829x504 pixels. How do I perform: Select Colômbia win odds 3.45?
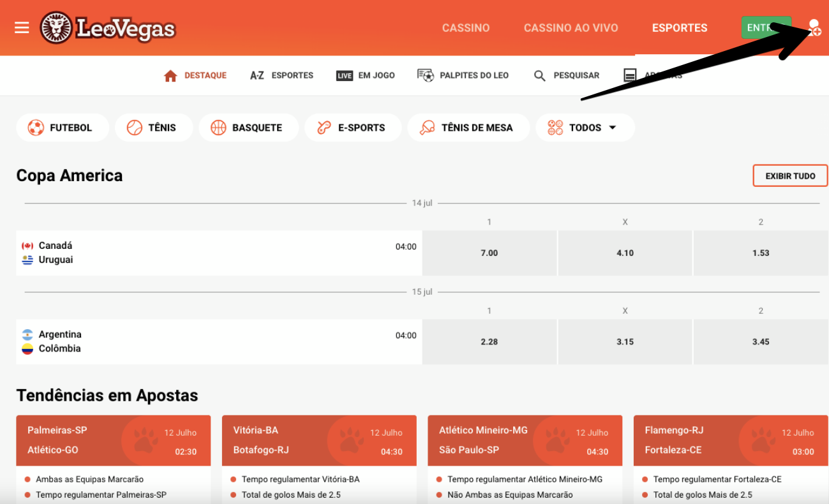(761, 342)
